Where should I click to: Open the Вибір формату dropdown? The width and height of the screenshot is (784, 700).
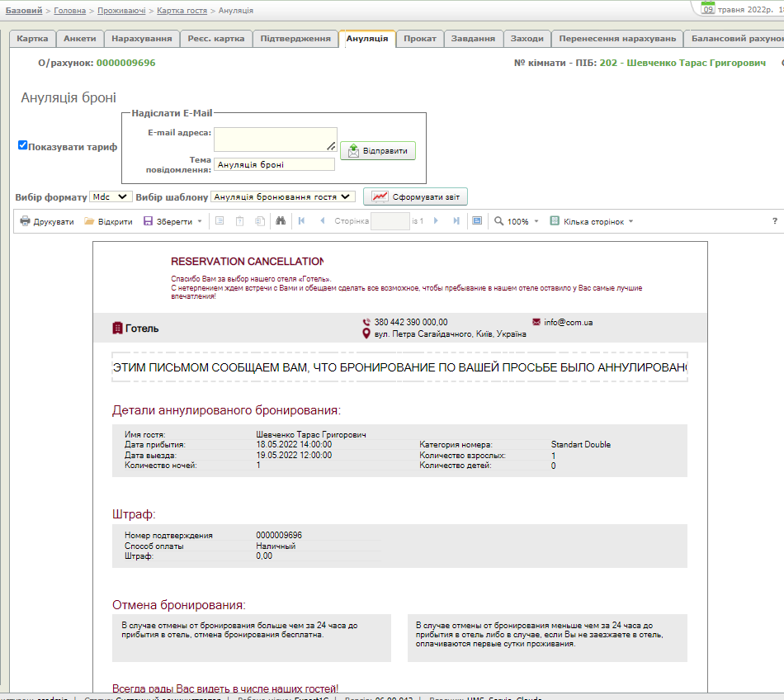tap(110, 196)
